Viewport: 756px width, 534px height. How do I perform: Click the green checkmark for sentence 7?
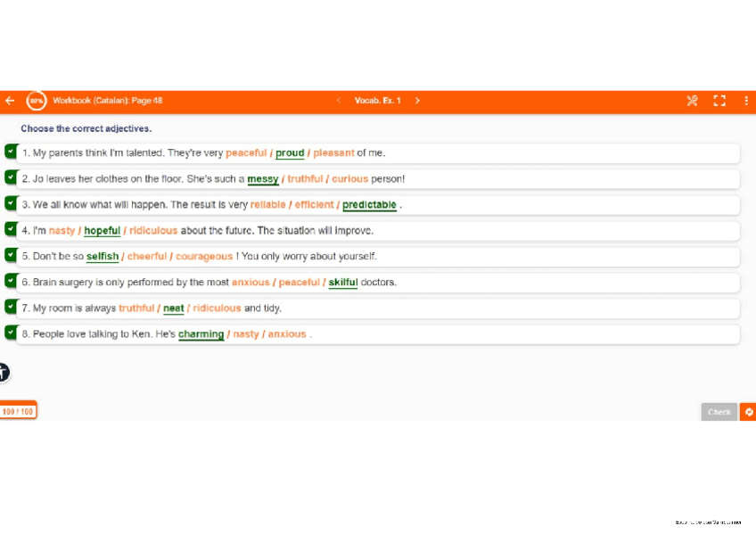(11, 306)
